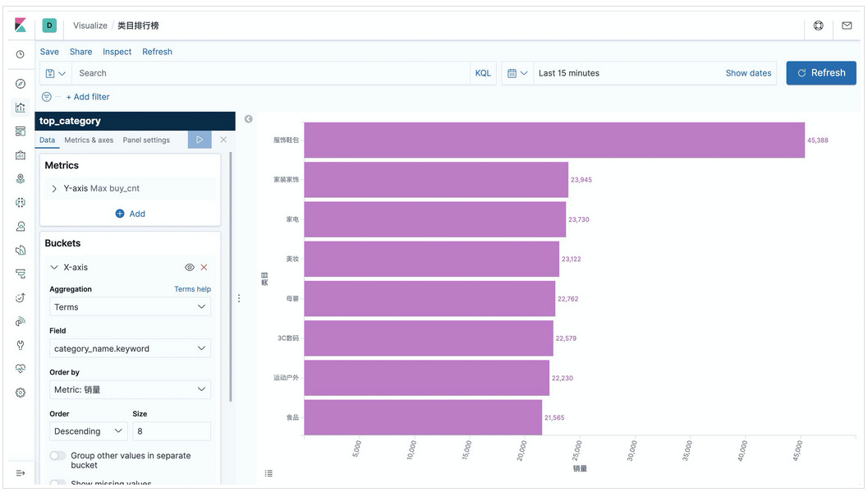Click the Last 15 minutes time range

point(569,73)
